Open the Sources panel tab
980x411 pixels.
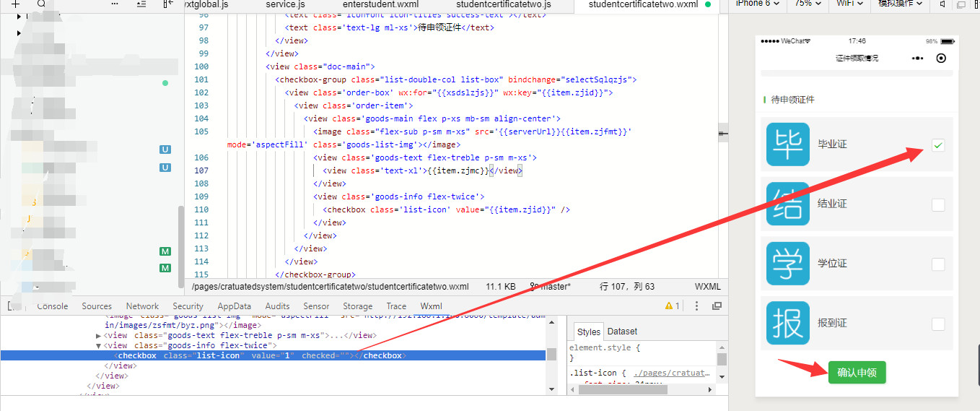point(97,306)
